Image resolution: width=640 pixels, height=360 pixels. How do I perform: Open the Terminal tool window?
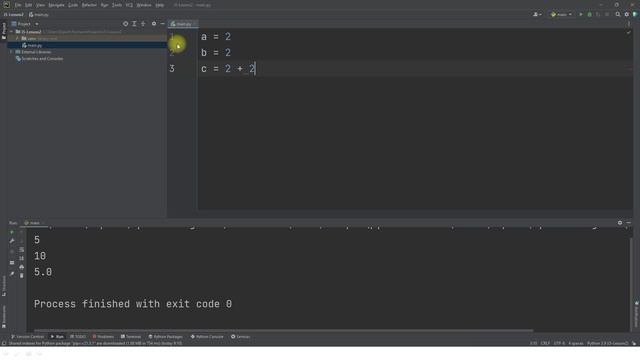(131, 337)
